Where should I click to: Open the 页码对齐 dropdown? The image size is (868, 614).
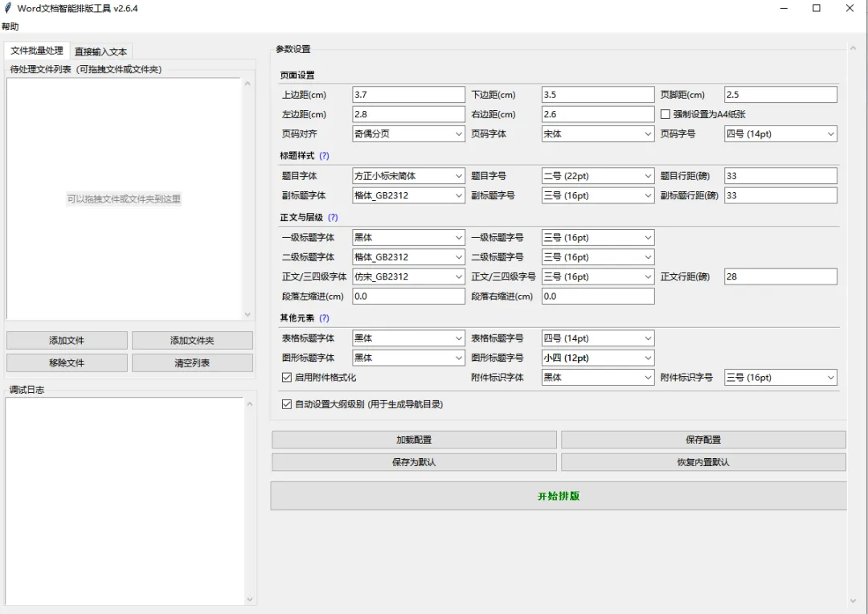point(408,134)
